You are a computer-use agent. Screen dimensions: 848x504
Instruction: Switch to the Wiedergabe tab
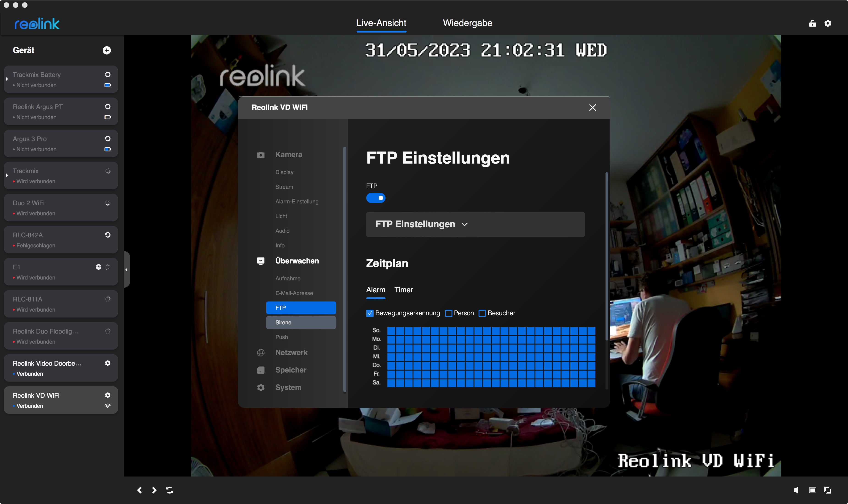pos(467,23)
